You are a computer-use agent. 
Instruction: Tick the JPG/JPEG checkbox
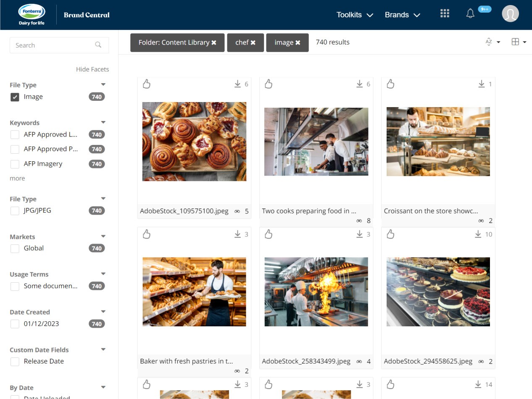click(x=15, y=211)
